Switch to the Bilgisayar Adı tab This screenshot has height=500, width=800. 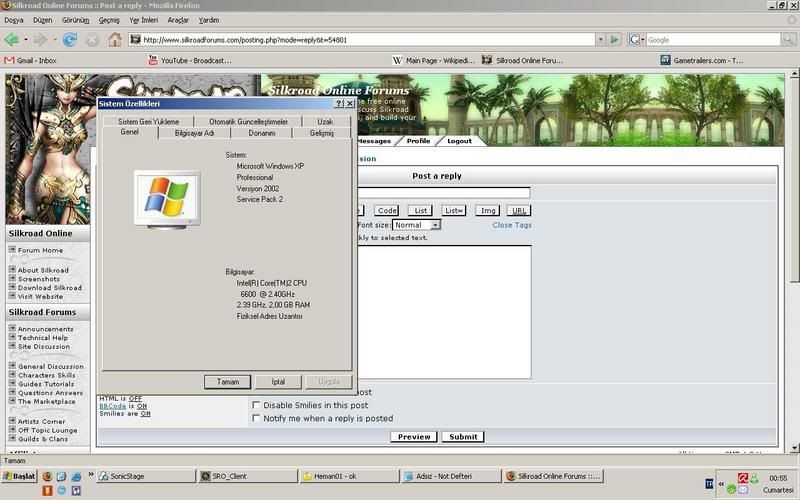click(194, 133)
